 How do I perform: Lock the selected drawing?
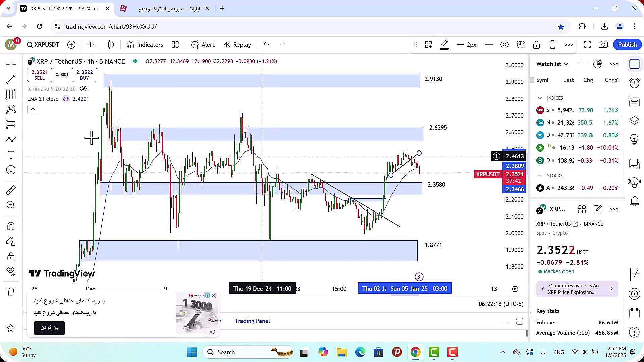pyautogui.click(x=536, y=45)
